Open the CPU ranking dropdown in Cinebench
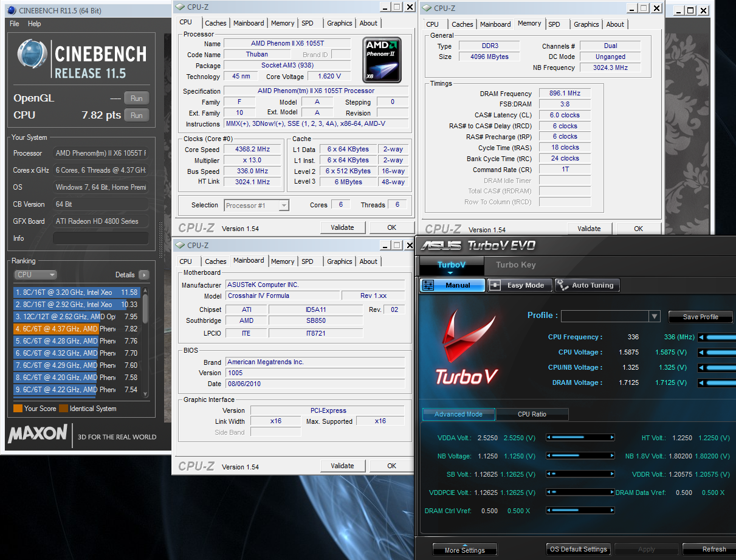 pos(35,275)
